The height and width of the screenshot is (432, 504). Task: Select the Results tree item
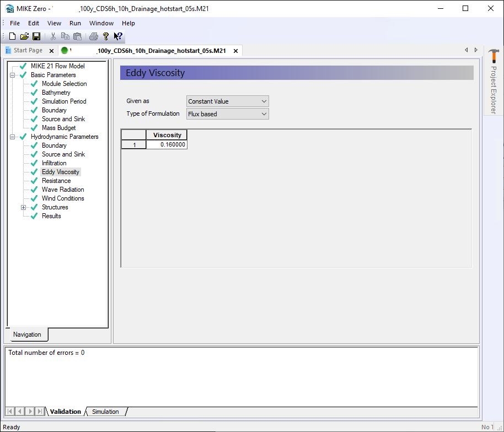[51, 216]
